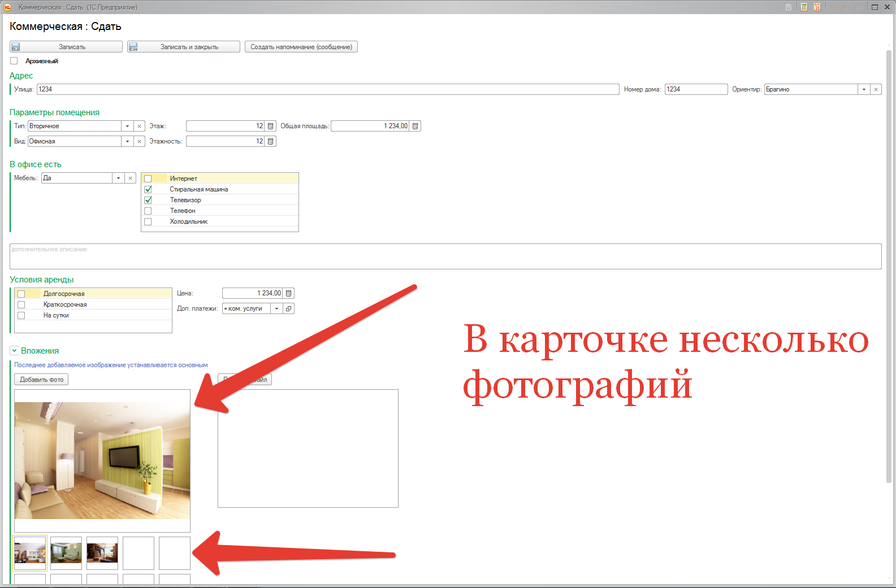Click calculator icon in Этажность field
896x588 pixels.
coord(271,141)
